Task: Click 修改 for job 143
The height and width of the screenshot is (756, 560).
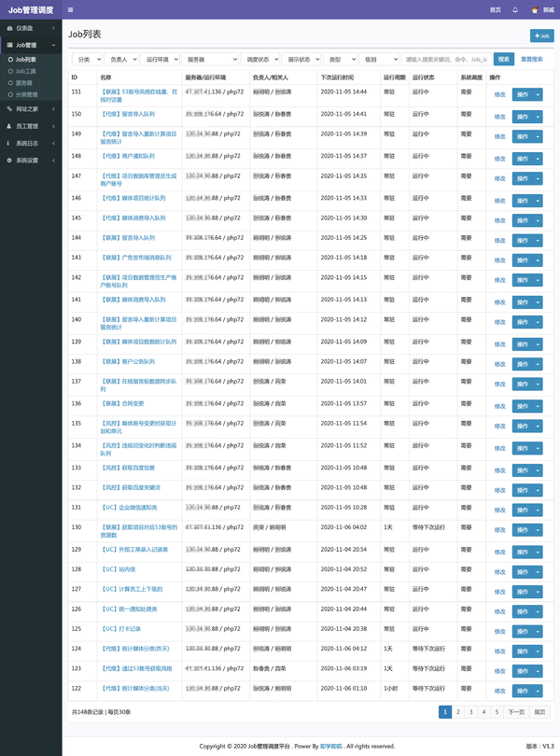Action: pyautogui.click(x=499, y=260)
